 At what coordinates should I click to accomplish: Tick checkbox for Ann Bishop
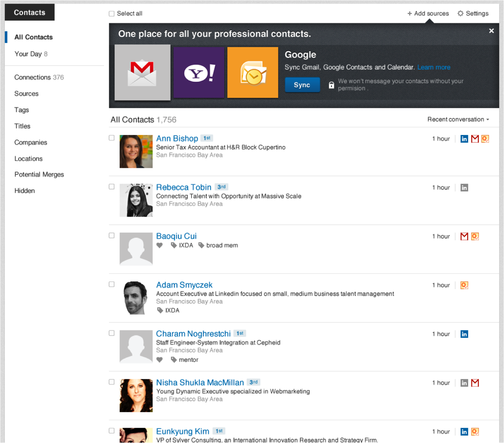coord(112,138)
